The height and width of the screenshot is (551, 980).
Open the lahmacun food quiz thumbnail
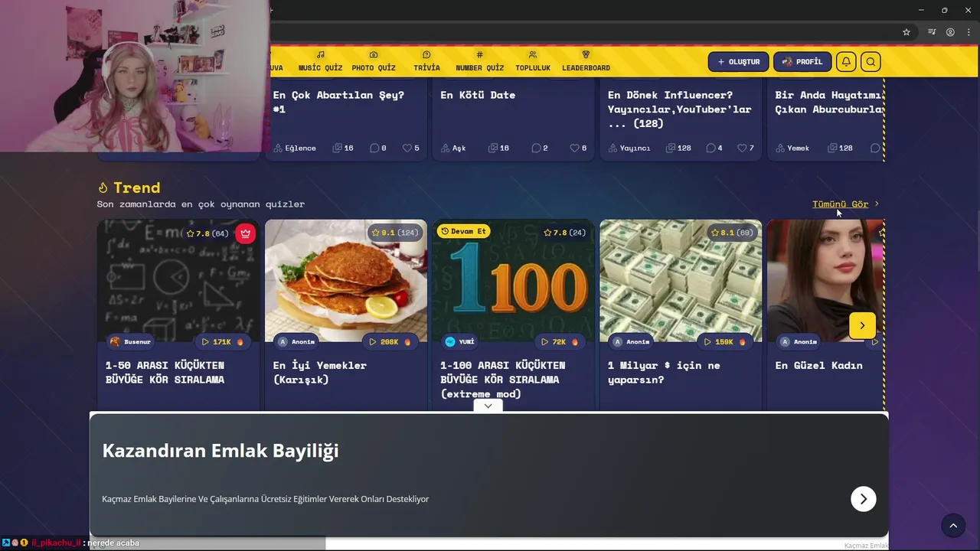tap(346, 281)
